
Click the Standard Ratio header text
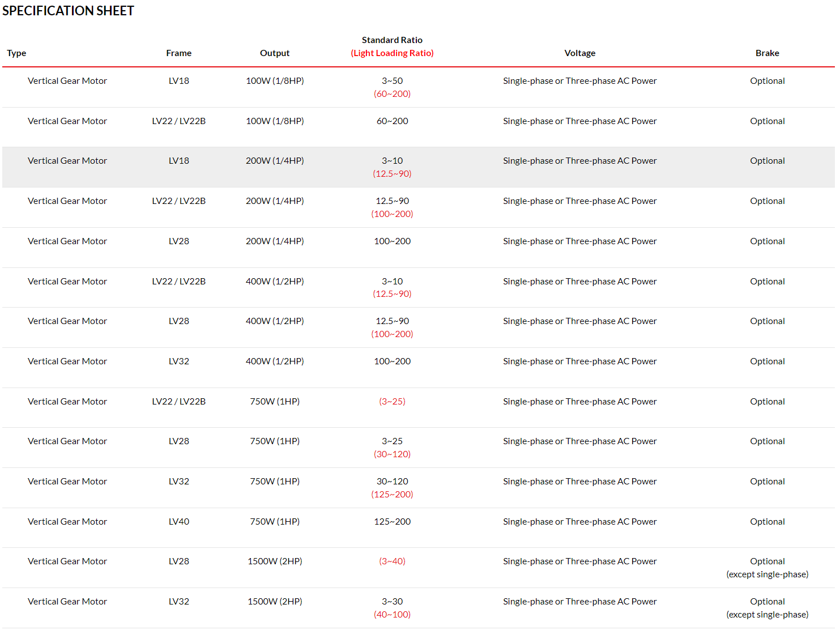coord(392,40)
